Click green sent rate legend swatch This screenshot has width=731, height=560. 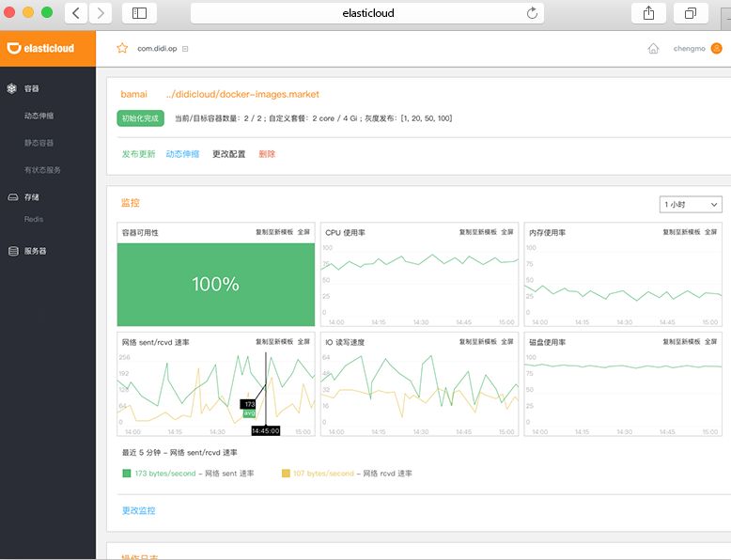point(126,474)
